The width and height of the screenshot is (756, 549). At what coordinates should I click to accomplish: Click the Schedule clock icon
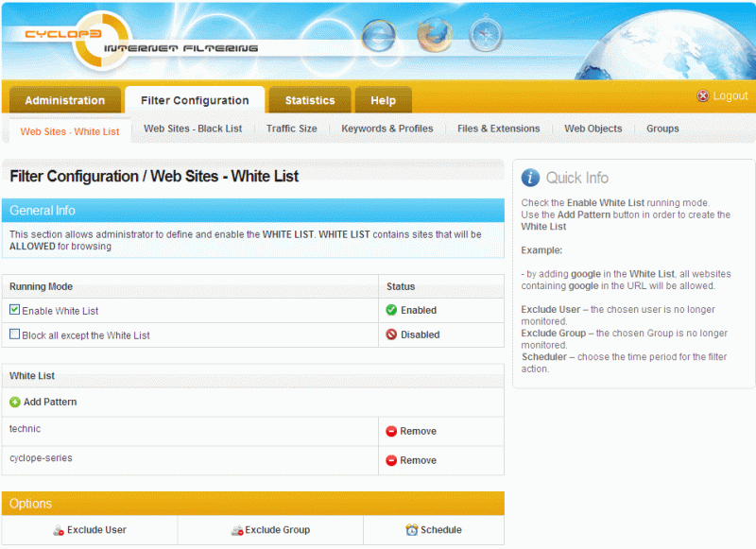(412, 530)
